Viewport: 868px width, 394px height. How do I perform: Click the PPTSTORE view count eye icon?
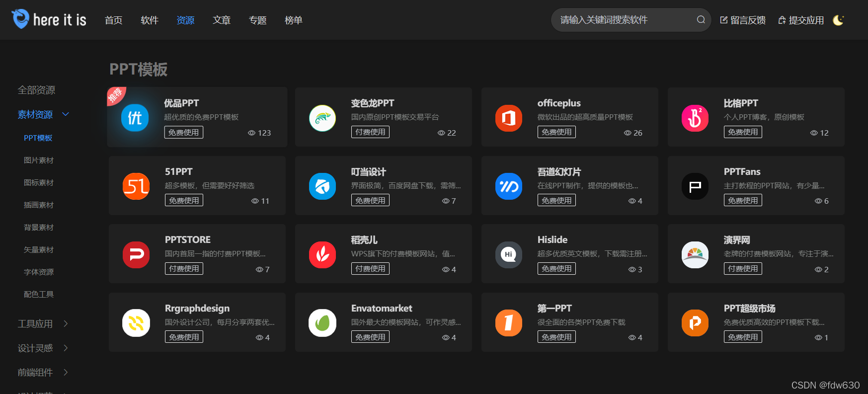click(259, 269)
